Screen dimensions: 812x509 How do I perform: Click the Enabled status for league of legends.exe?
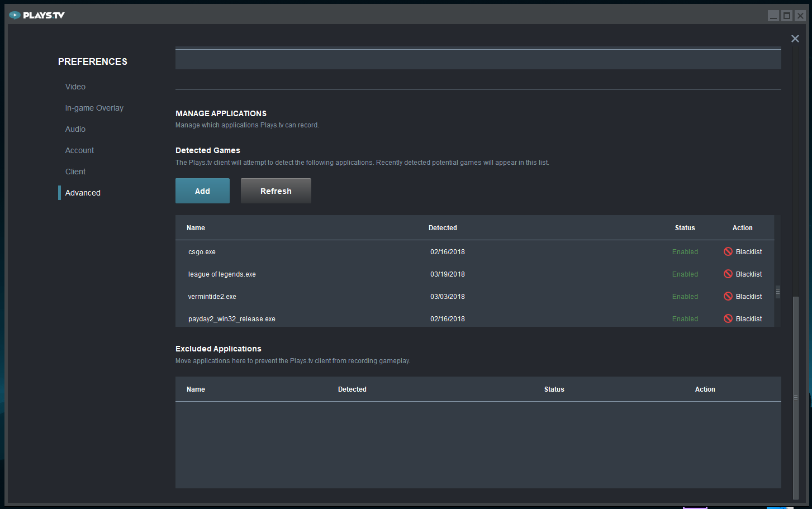coord(685,274)
